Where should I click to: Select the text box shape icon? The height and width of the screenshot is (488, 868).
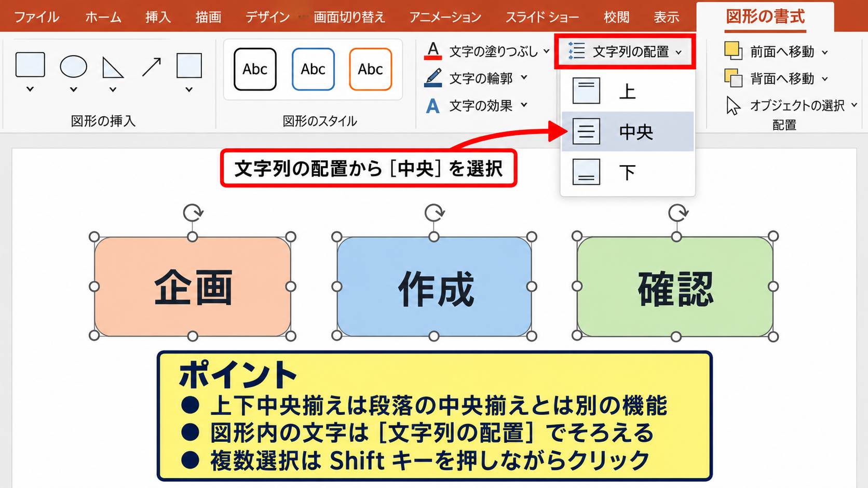[x=189, y=65]
